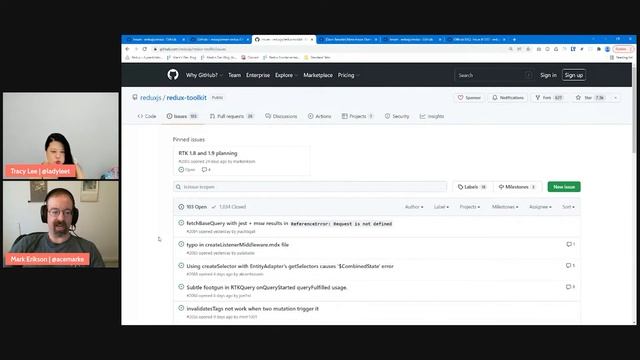Click the Notifications bell button
The image size is (640, 360).
pos(508,98)
